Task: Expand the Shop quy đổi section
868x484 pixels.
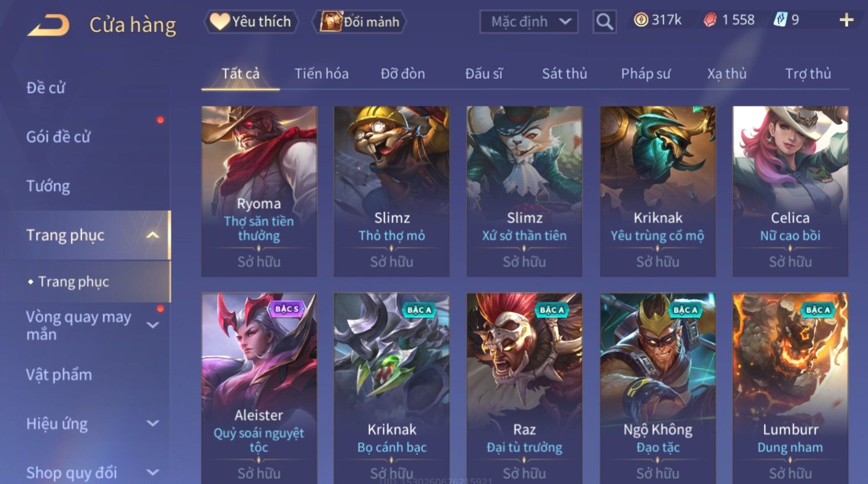Action: 153,473
